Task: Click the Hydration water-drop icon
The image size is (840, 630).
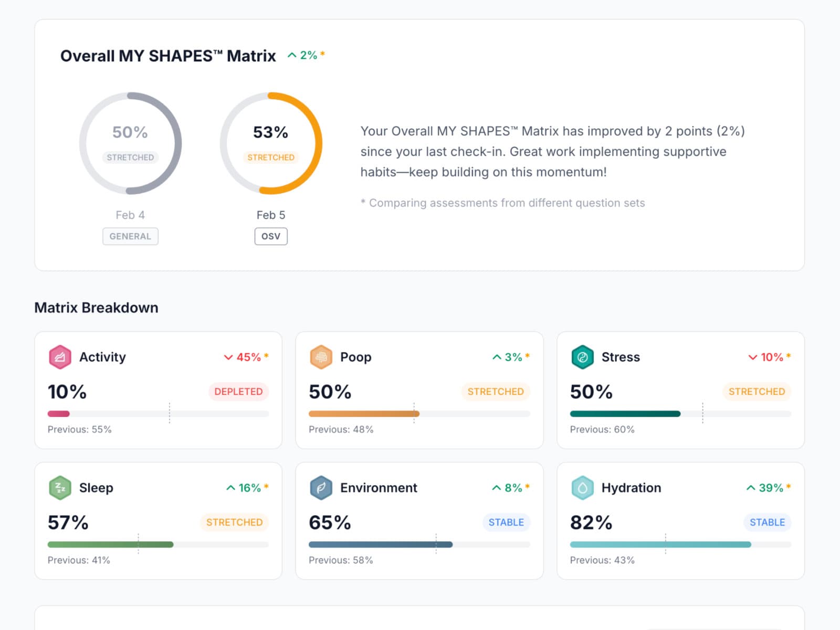Action: pyautogui.click(x=583, y=488)
